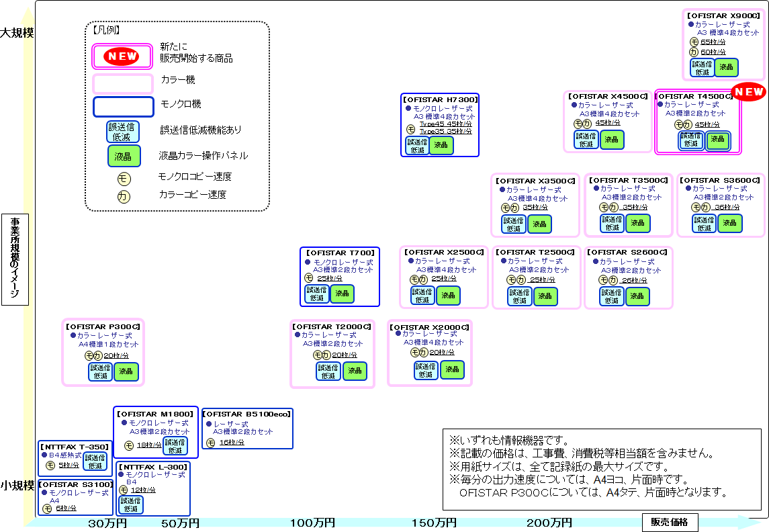Select the OFISTAR X900C title

[723, 15]
